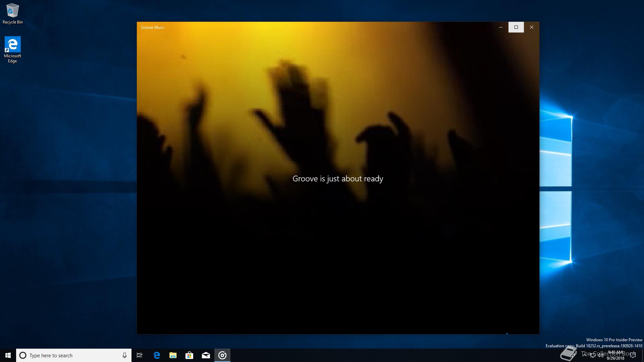
Task: Select the Microsoft Edge desktop shortcut
Action: click(12, 50)
